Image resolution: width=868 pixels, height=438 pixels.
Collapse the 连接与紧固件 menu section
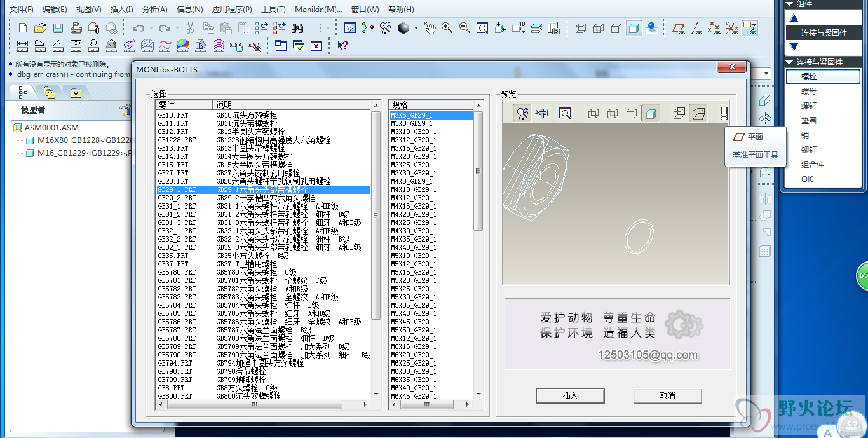790,62
